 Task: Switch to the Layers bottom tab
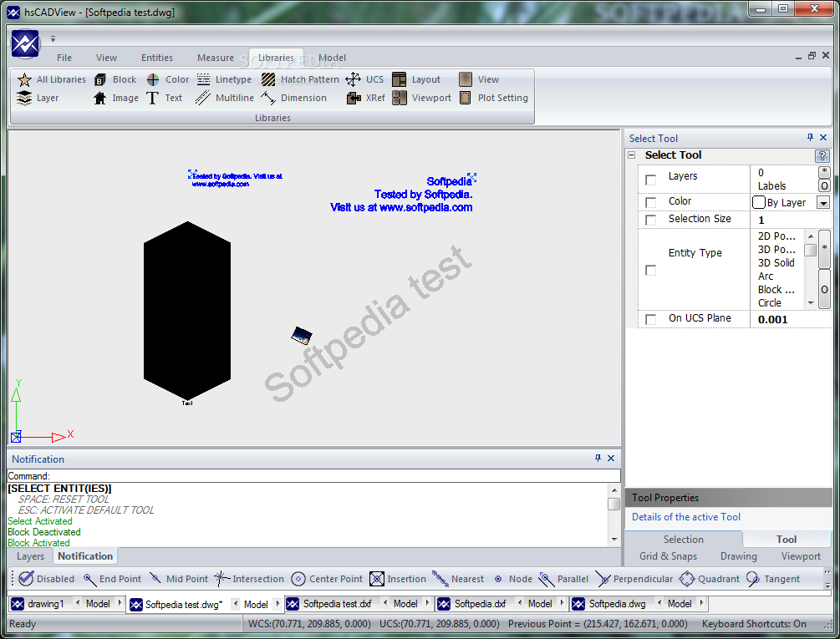point(31,556)
